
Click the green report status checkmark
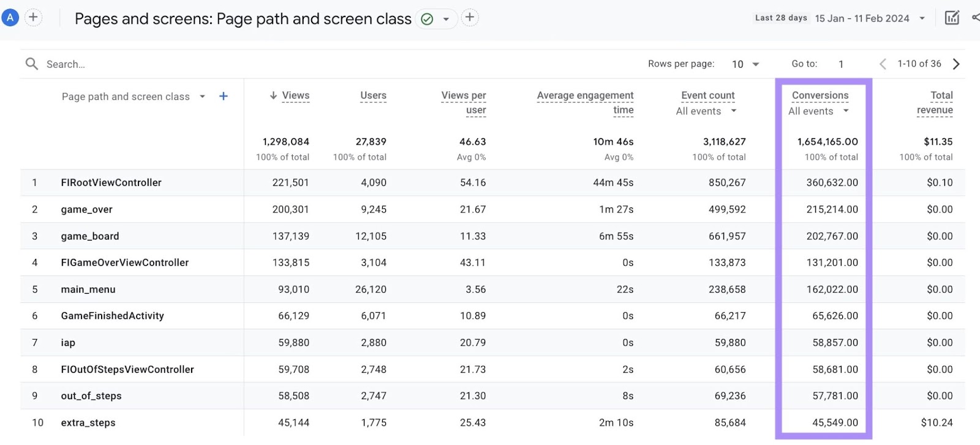click(427, 19)
